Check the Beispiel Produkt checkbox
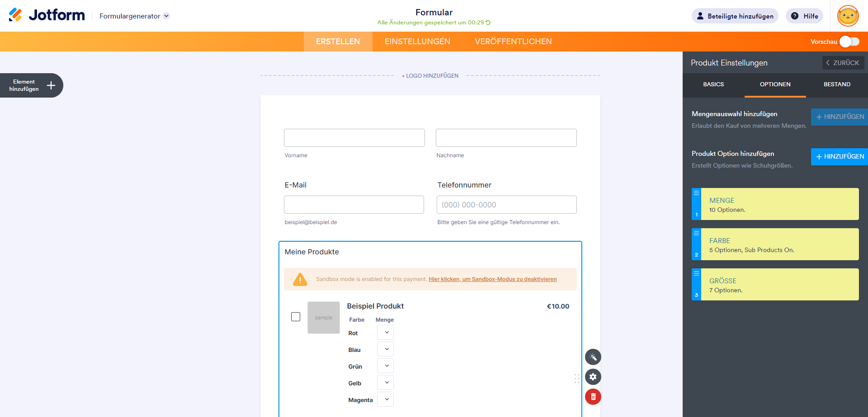The width and height of the screenshot is (868, 417). [x=296, y=317]
